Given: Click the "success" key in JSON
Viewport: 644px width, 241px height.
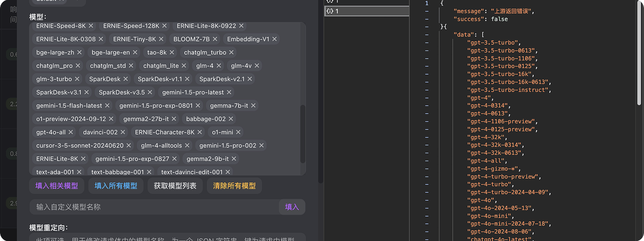Looking at the screenshot, I should coord(468,19).
